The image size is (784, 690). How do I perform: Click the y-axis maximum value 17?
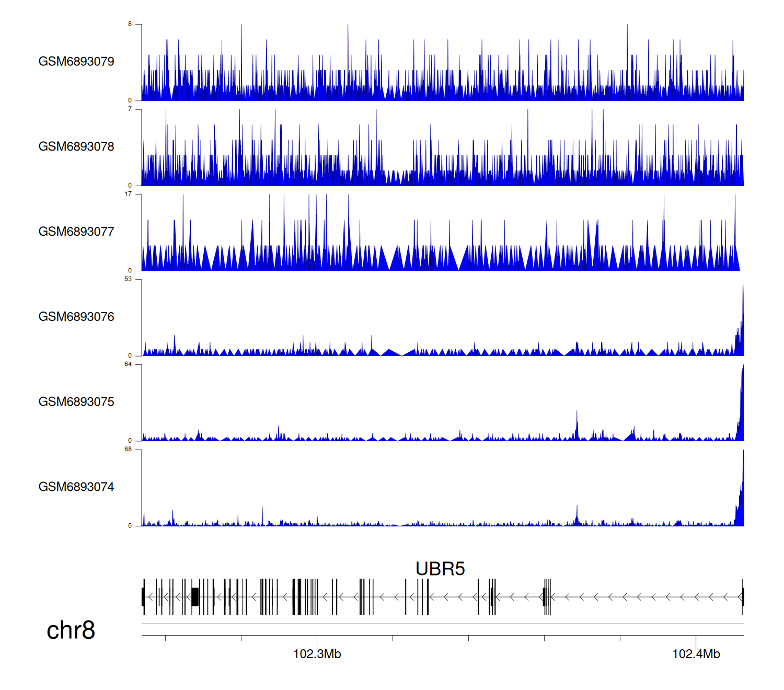(x=128, y=194)
